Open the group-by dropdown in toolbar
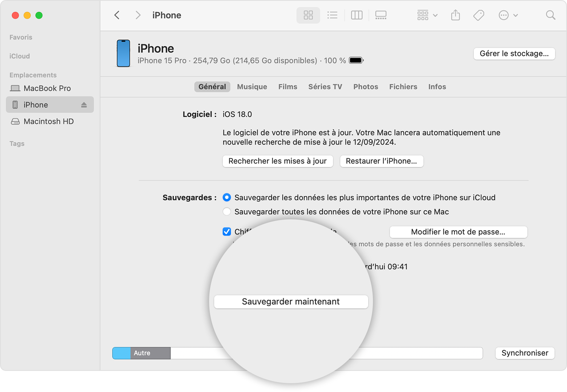 (427, 15)
